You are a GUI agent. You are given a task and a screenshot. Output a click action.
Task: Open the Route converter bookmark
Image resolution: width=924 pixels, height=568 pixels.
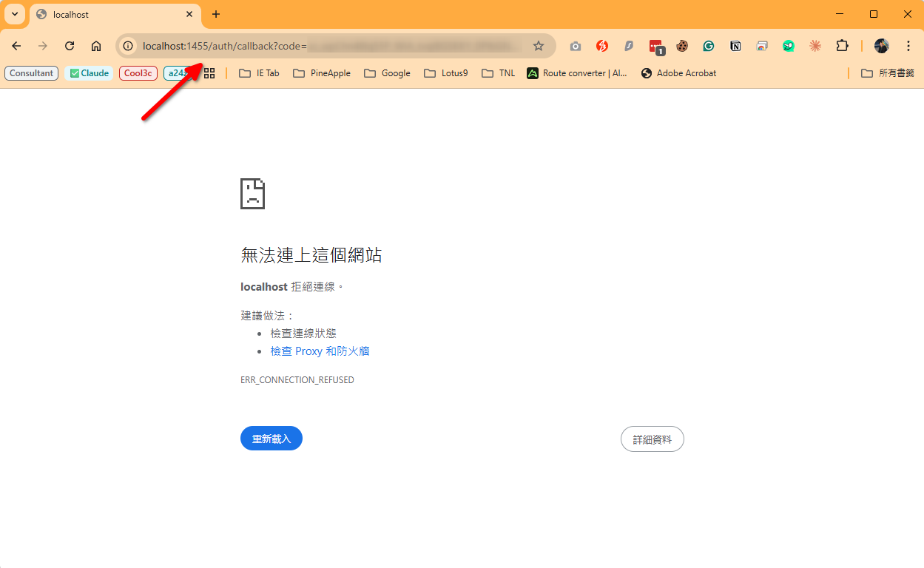577,73
